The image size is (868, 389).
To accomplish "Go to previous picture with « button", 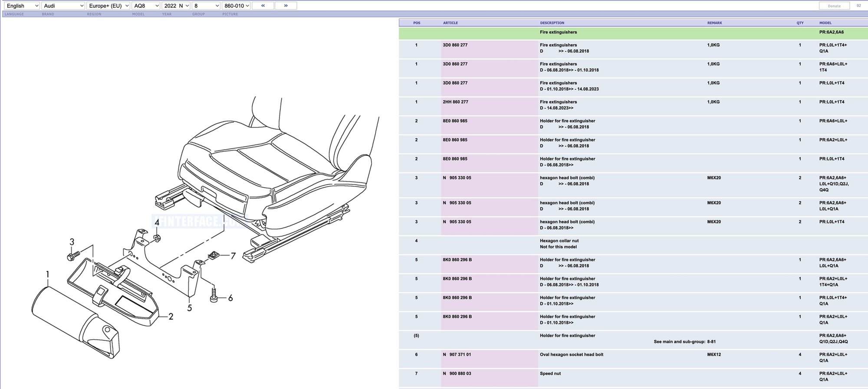I will pos(263,6).
